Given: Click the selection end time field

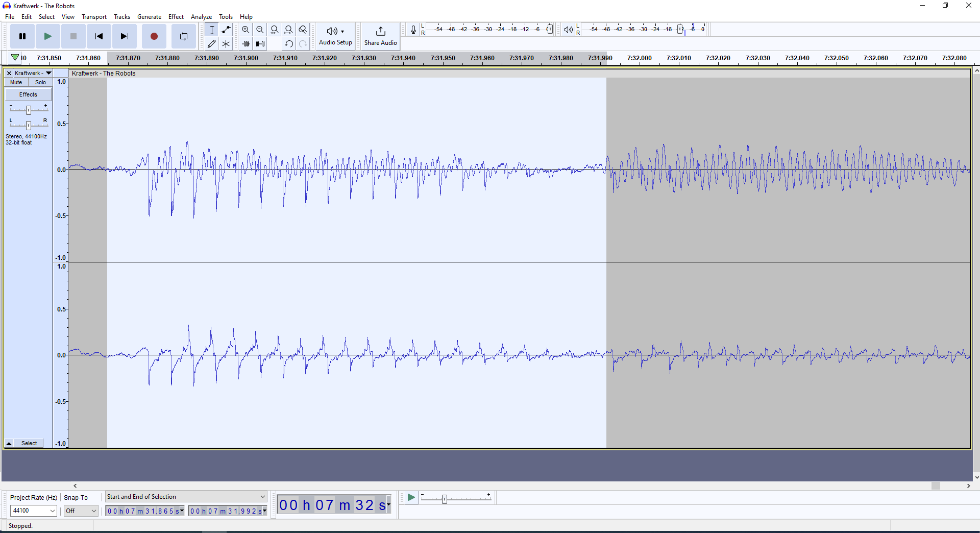Looking at the screenshot, I should 228,511.
